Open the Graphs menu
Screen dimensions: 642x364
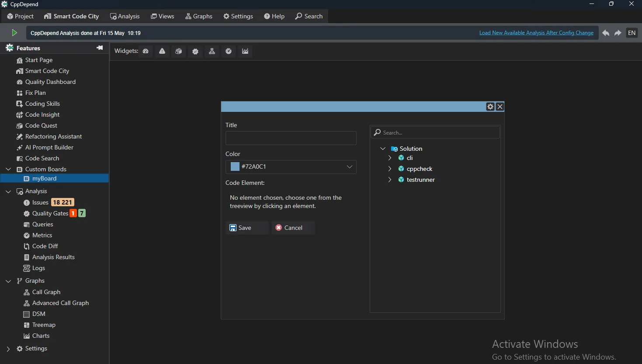[199, 16]
